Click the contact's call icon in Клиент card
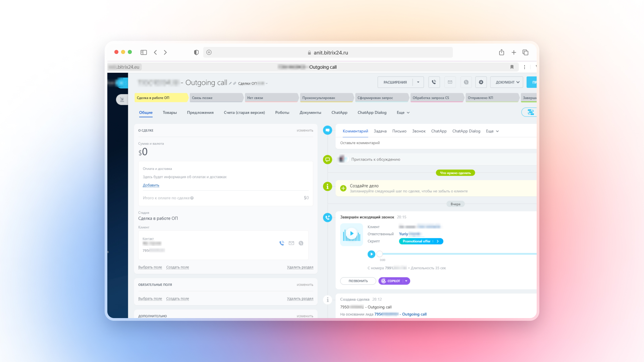Image resolution: width=644 pixels, height=362 pixels. pyautogui.click(x=282, y=243)
